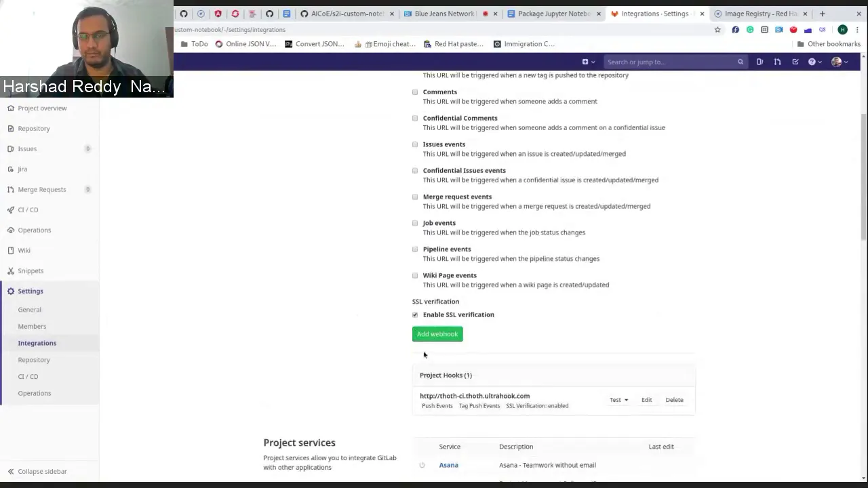Open Operations under Settings
The image size is (868, 488).
click(x=35, y=393)
